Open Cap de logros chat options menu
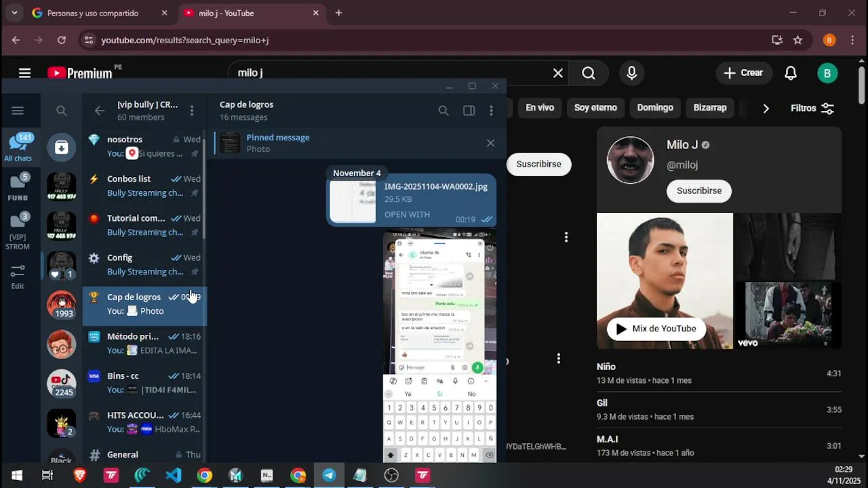The image size is (868, 488). [x=492, y=110]
